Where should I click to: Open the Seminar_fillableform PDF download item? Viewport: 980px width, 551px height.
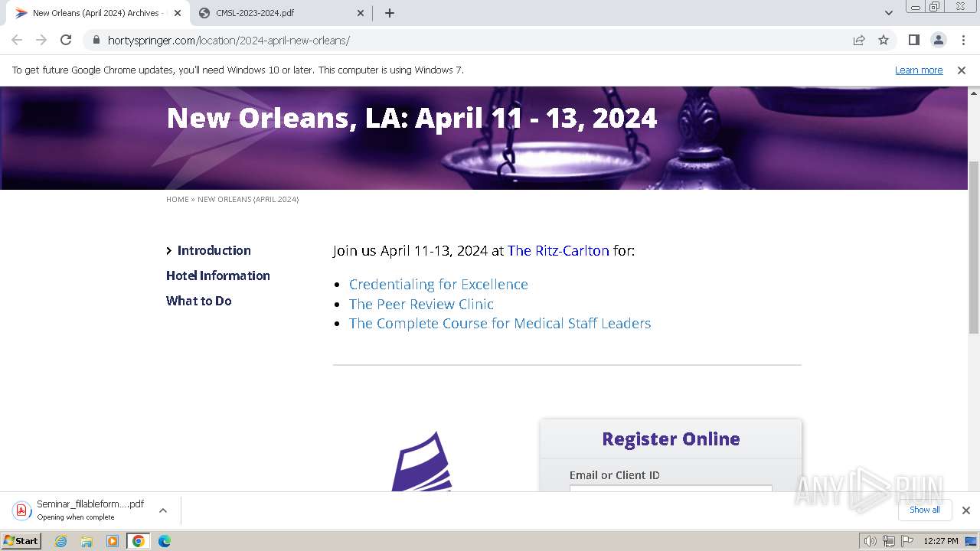tap(90, 510)
